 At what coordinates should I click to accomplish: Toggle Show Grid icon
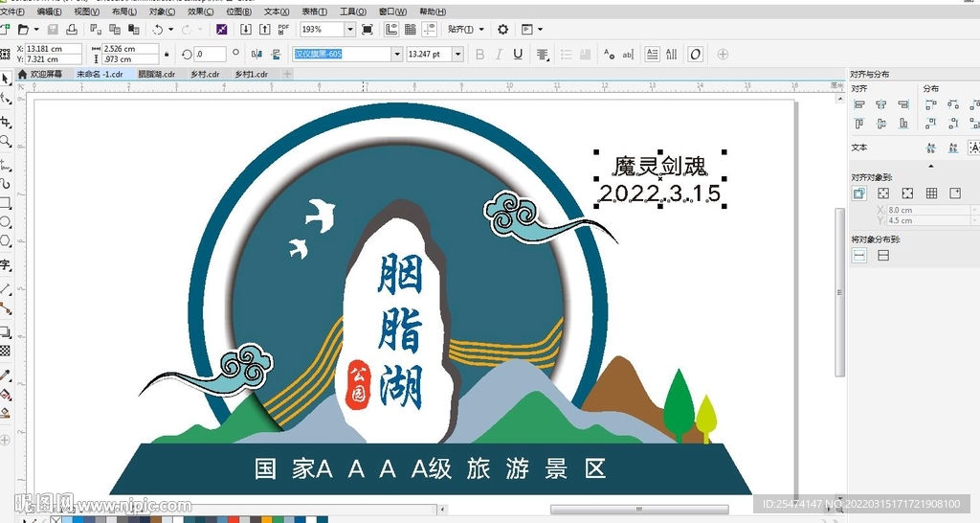point(410,30)
